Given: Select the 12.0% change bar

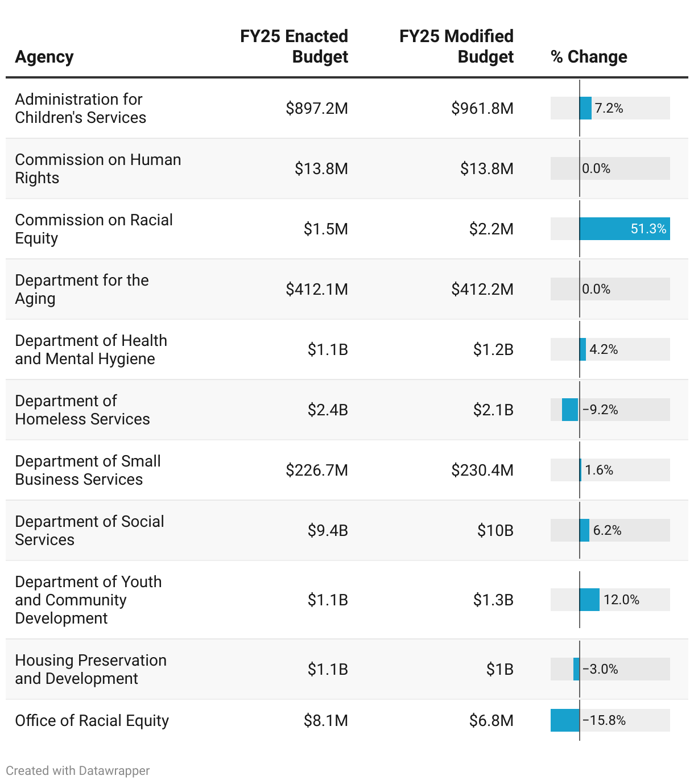Looking at the screenshot, I should coord(589,600).
